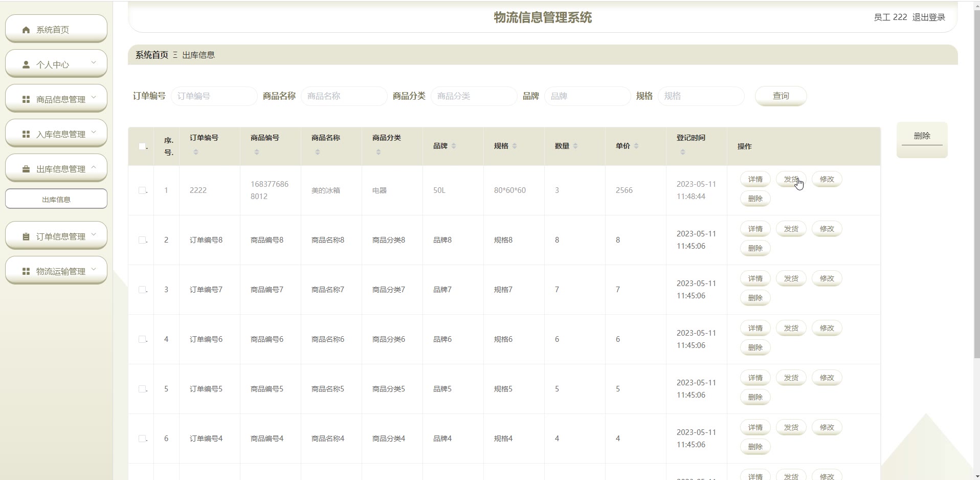This screenshot has height=480, width=980.
Task: Focus the 订单编号 search input
Action: click(214, 96)
